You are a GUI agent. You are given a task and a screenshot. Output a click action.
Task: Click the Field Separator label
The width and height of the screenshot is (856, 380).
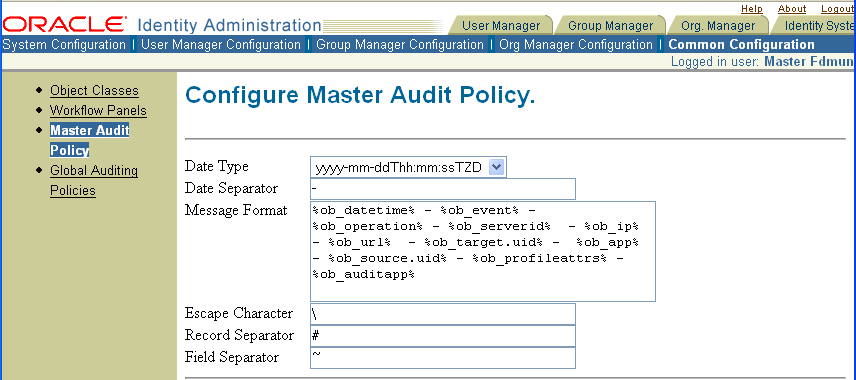pos(232,357)
